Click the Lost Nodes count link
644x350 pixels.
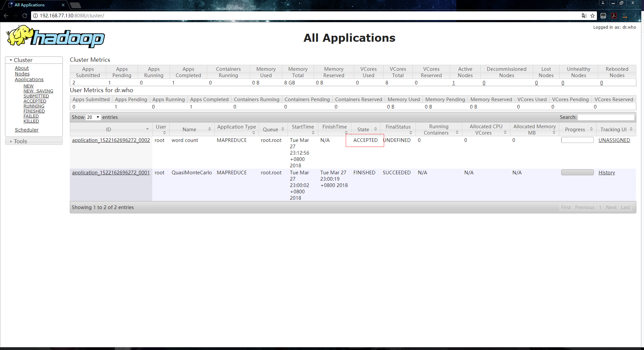point(536,83)
